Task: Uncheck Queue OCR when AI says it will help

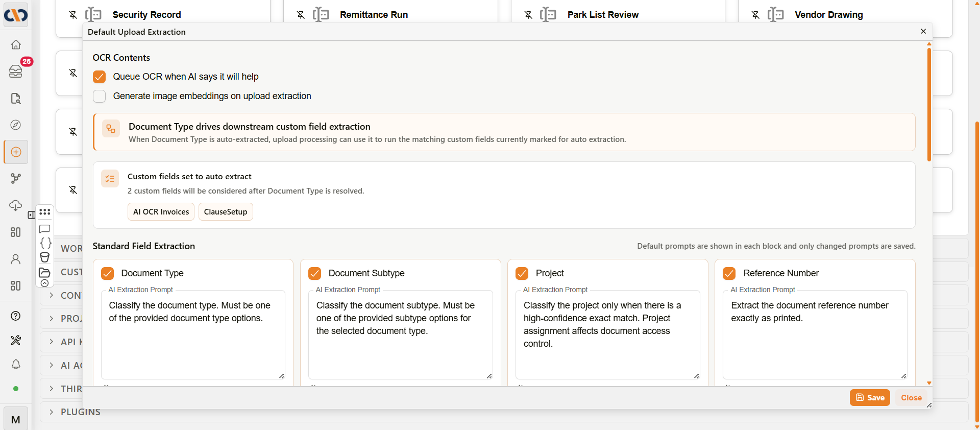Action: click(x=100, y=77)
